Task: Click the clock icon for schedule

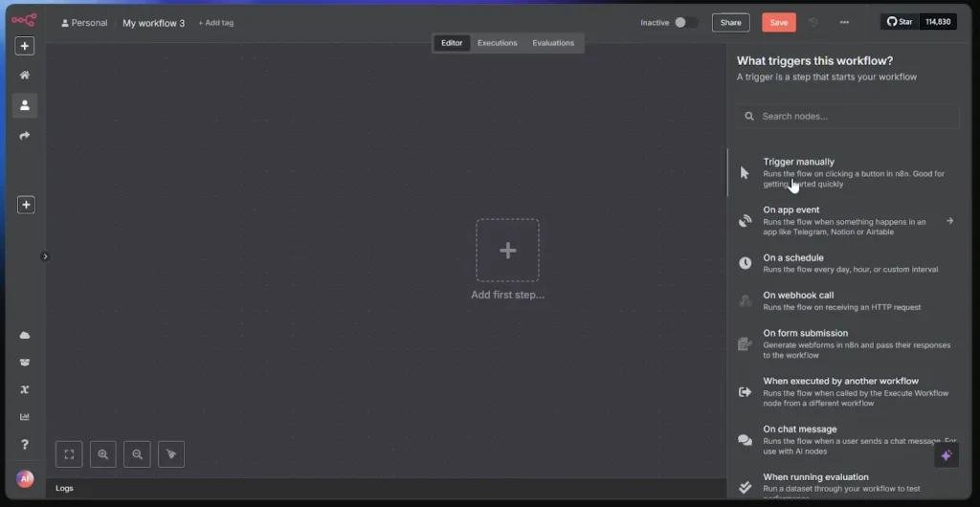Action: [745, 263]
